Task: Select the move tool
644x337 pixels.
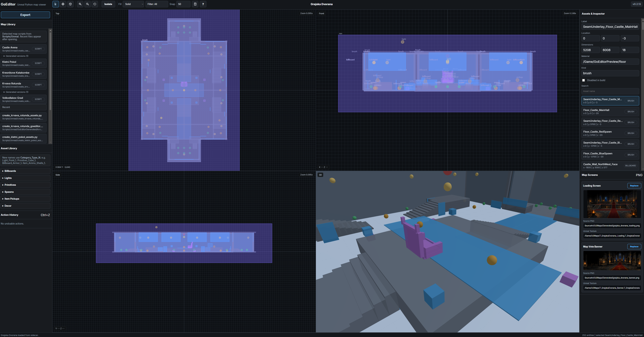Action: pos(63,4)
